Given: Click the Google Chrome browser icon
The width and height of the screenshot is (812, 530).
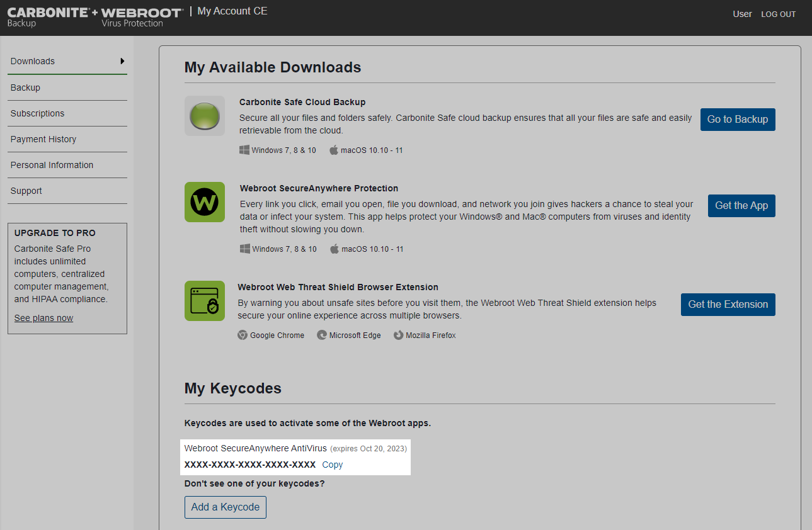Looking at the screenshot, I should (x=243, y=335).
